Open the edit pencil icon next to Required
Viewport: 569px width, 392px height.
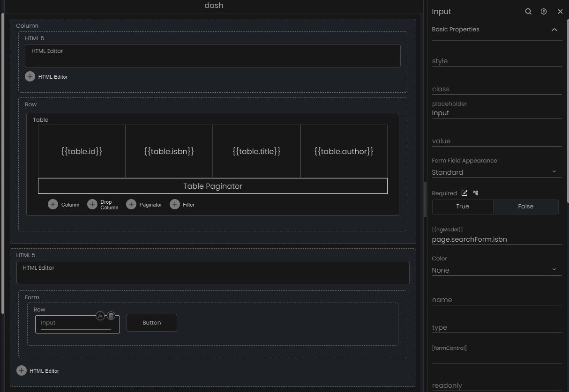click(464, 193)
